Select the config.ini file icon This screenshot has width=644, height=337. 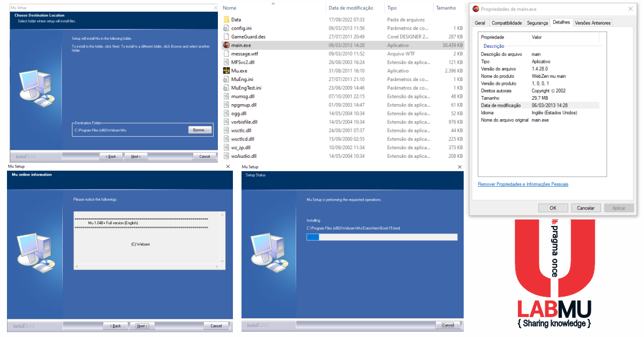tap(226, 28)
